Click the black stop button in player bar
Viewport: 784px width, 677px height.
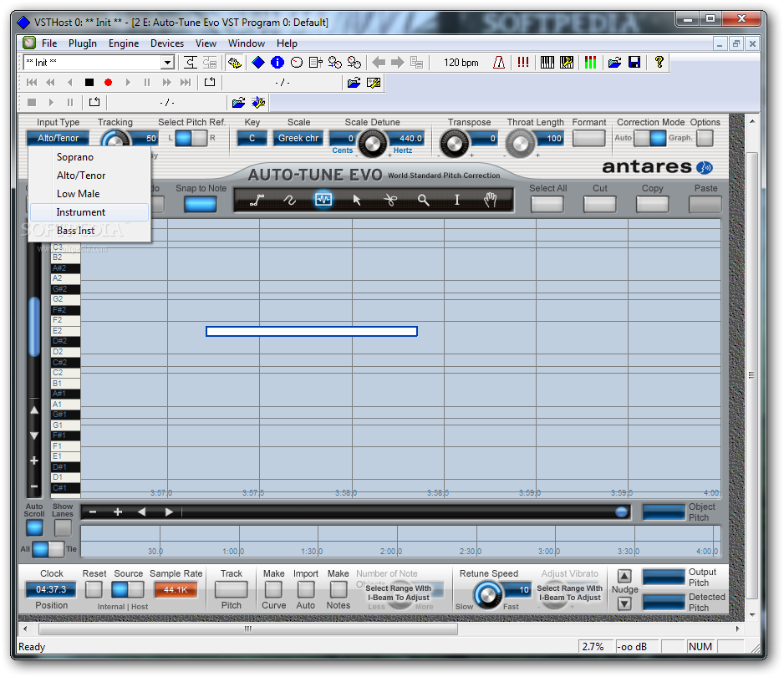pos(89,83)
